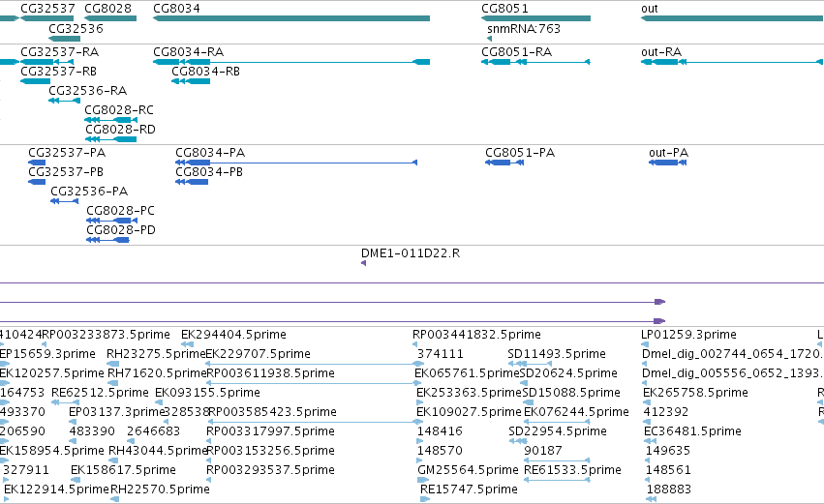Select the CG32536 gene bar
824x504 pixels.
tap(64, 39)
